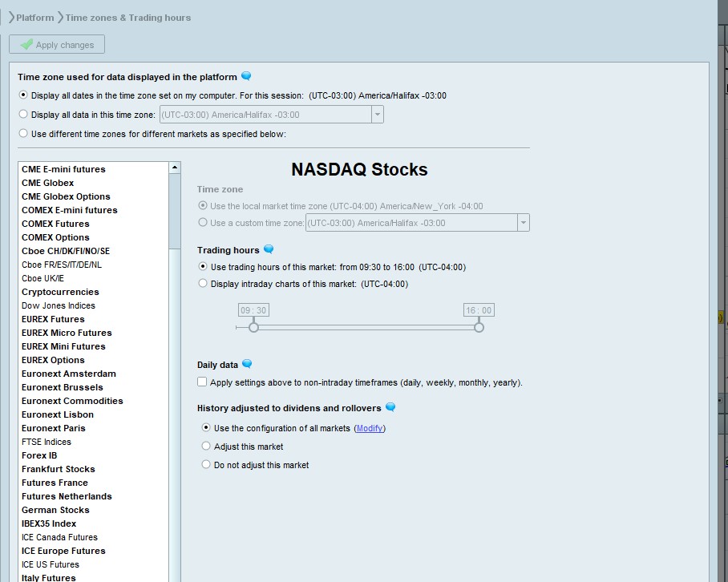The image size is (728, 582).
Task: Choose Use a custom time zone option
Action: pos(202,222)
